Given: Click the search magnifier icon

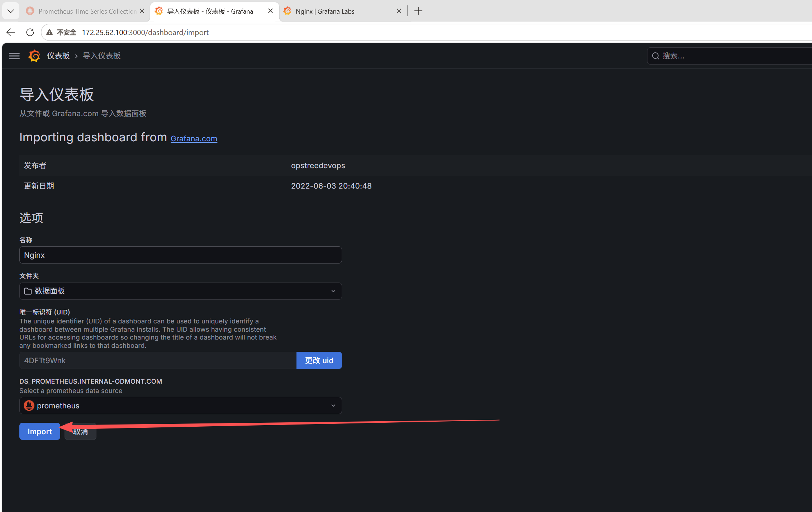Looking at the screenshot, I should (x=656, y=56).
